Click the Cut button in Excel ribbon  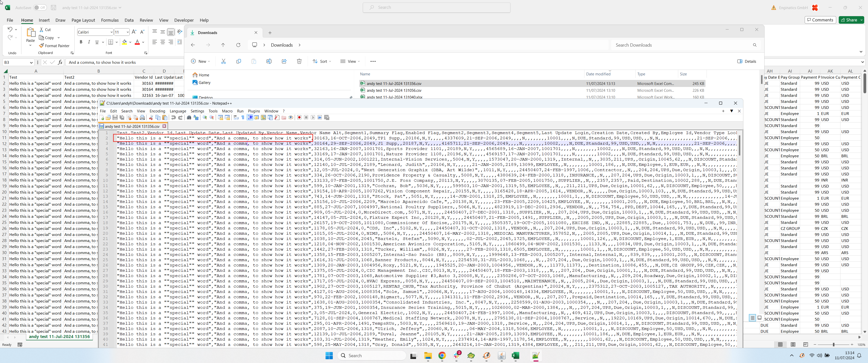[x=45, y=30]
